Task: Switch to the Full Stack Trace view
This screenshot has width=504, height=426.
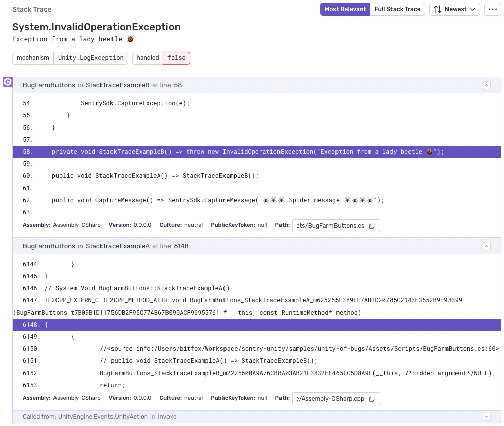Action: (398, 9)
